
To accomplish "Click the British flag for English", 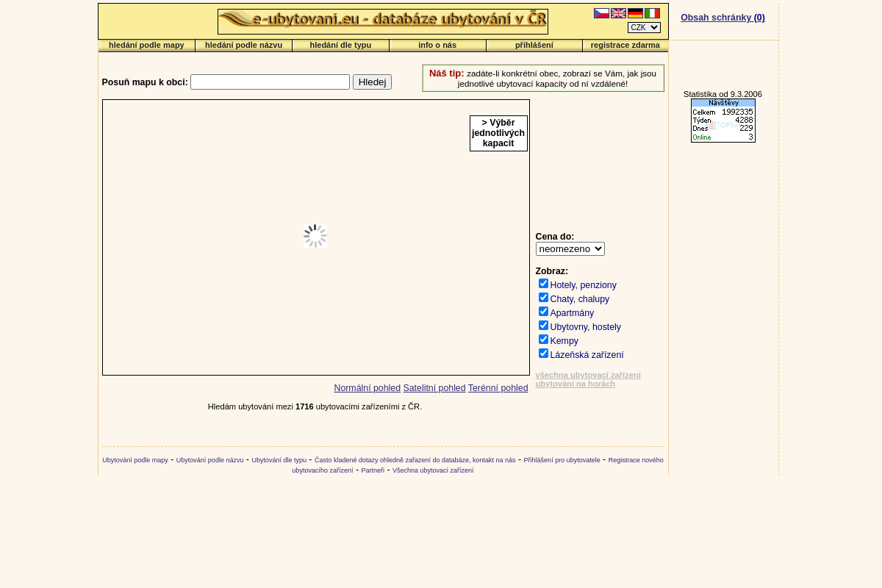I will pyautogui.click(x=618, y=13).
